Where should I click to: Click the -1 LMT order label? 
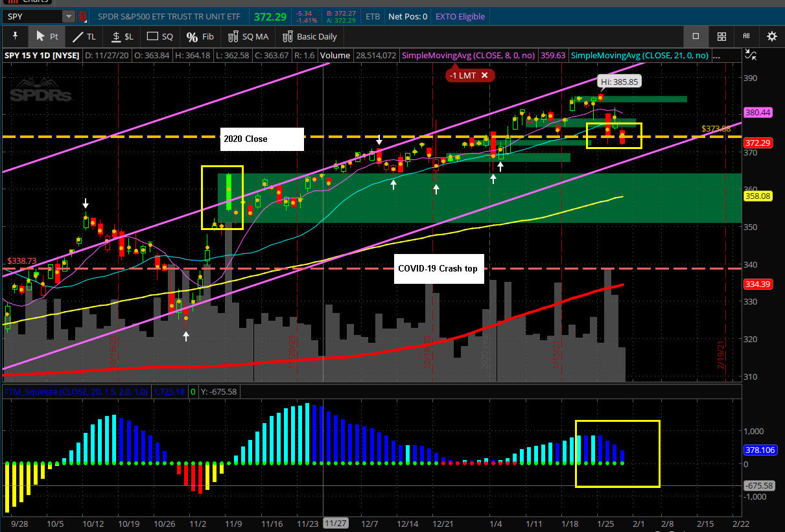pyautogui.click(x=463, y=75)
